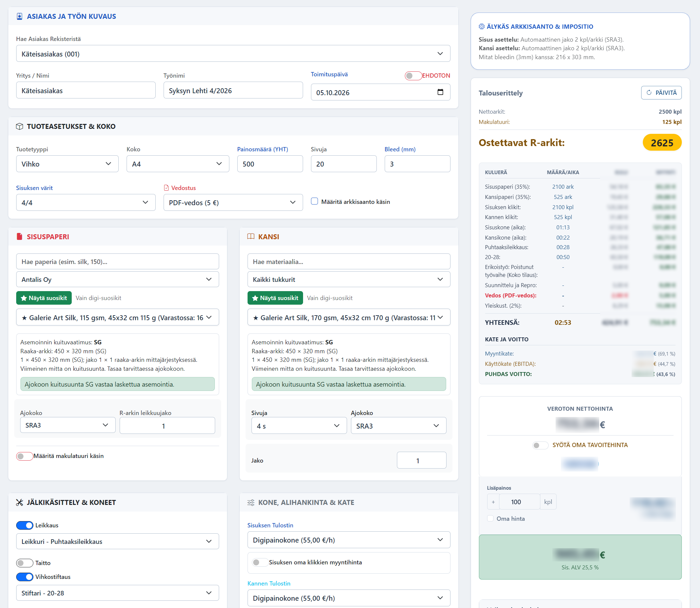Click the plus icon in Lisäpainos
The width and height of the screenshot is (700, 608).
point(493,502)
